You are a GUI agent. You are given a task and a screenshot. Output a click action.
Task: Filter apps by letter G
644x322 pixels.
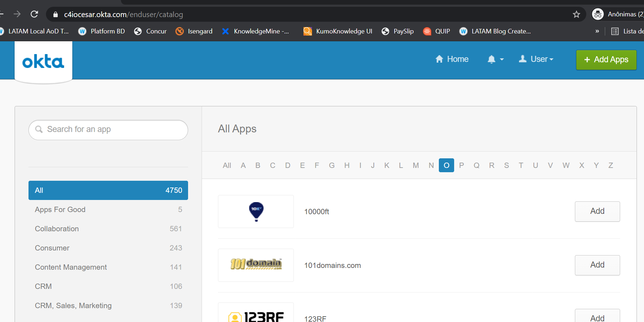pos(332,165)
